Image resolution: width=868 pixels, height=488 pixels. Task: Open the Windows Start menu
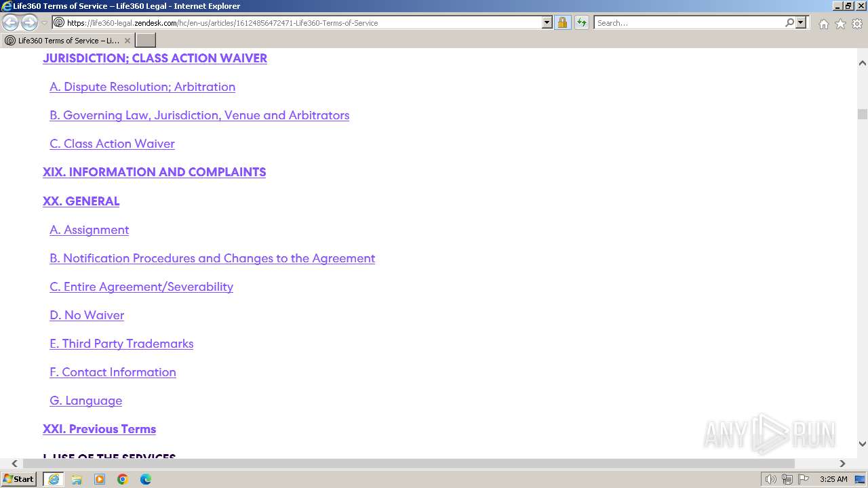[18, 479]
